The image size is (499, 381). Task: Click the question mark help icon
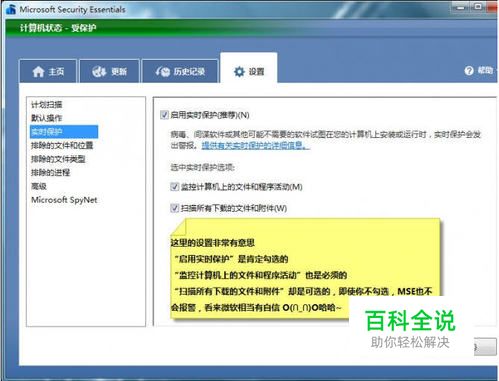coord(469,70)
